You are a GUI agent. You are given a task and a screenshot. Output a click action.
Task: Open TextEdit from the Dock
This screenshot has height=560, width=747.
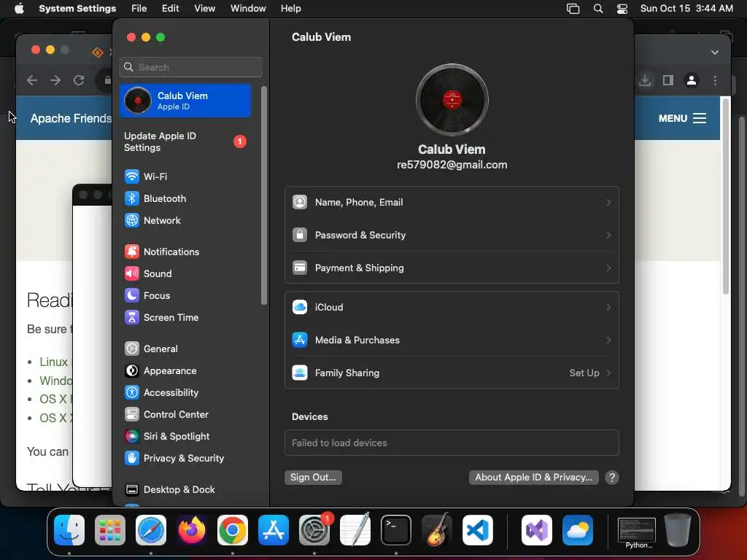click(x=355, y=530)
